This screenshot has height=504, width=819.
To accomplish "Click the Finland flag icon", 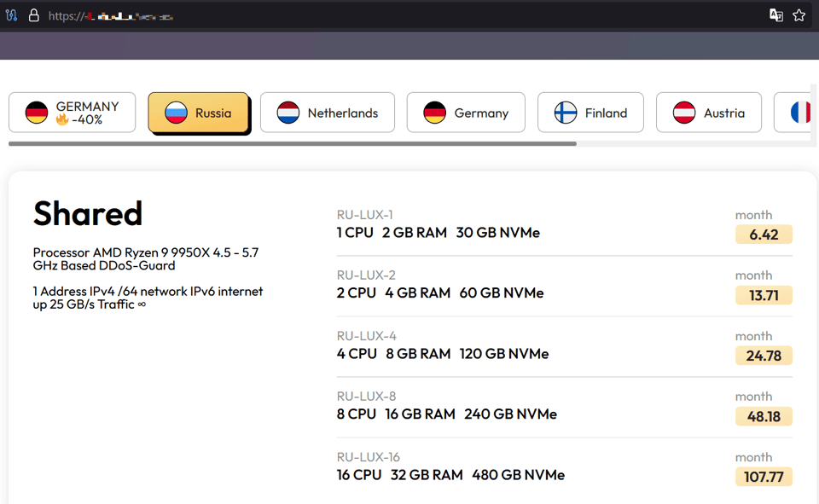I will [566, 113].
